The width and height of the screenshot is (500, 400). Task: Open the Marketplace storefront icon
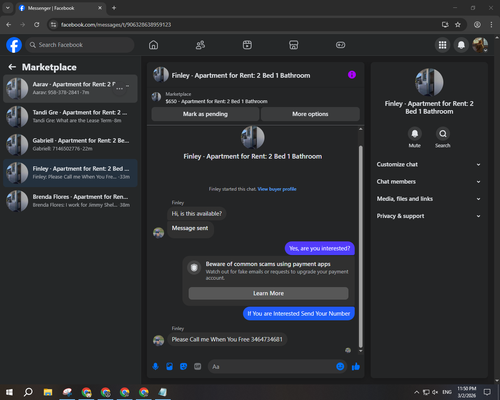point(294,45)
